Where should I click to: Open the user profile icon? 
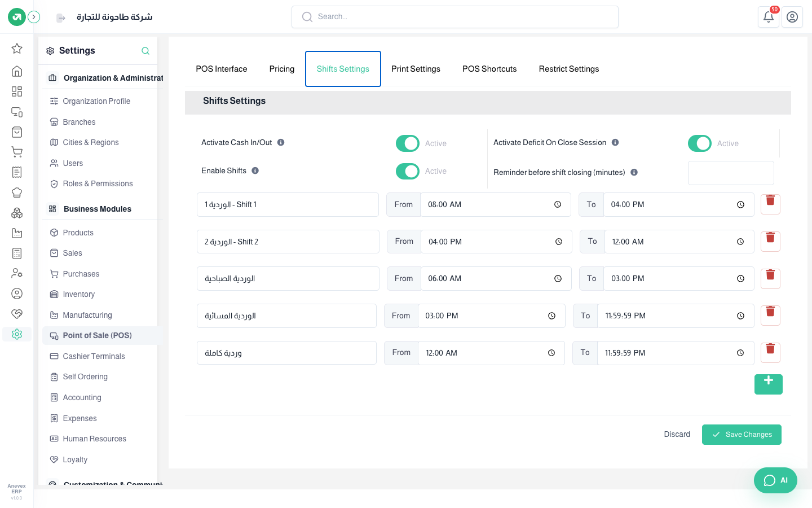[792, 17]
